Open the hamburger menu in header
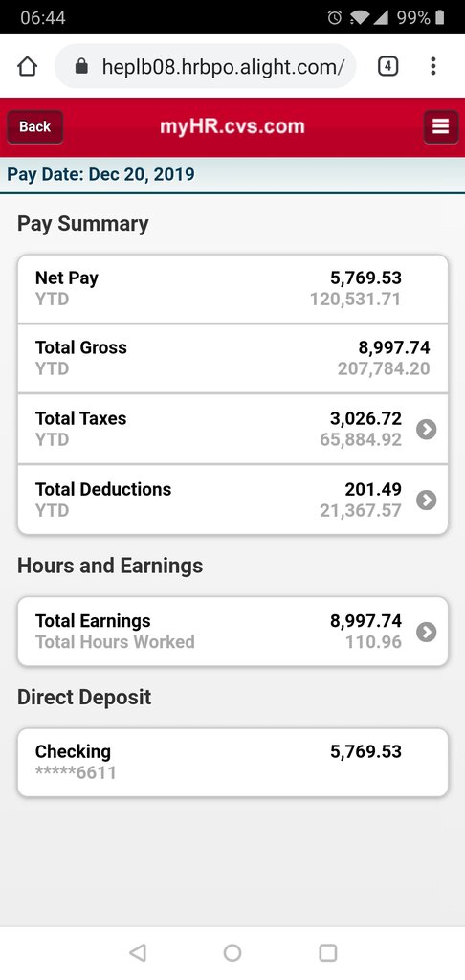465x980 pixels. click(441, 127)
